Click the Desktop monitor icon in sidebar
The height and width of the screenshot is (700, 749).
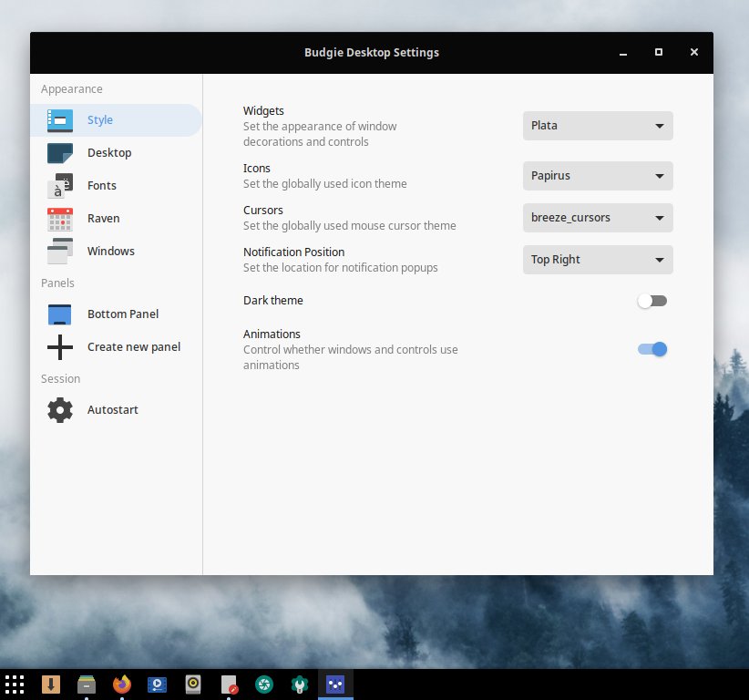click(59, 153)
